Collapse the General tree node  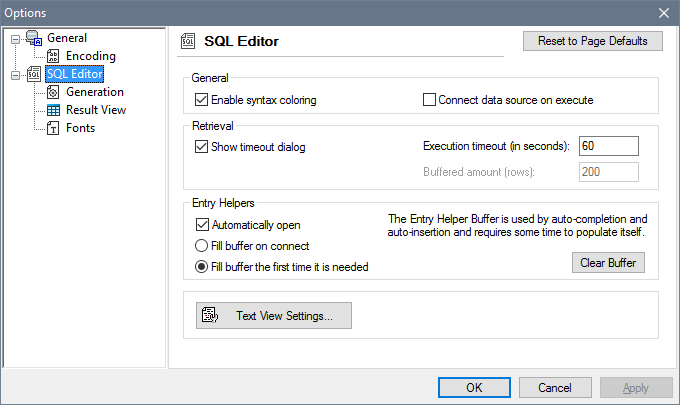[15, 39]
